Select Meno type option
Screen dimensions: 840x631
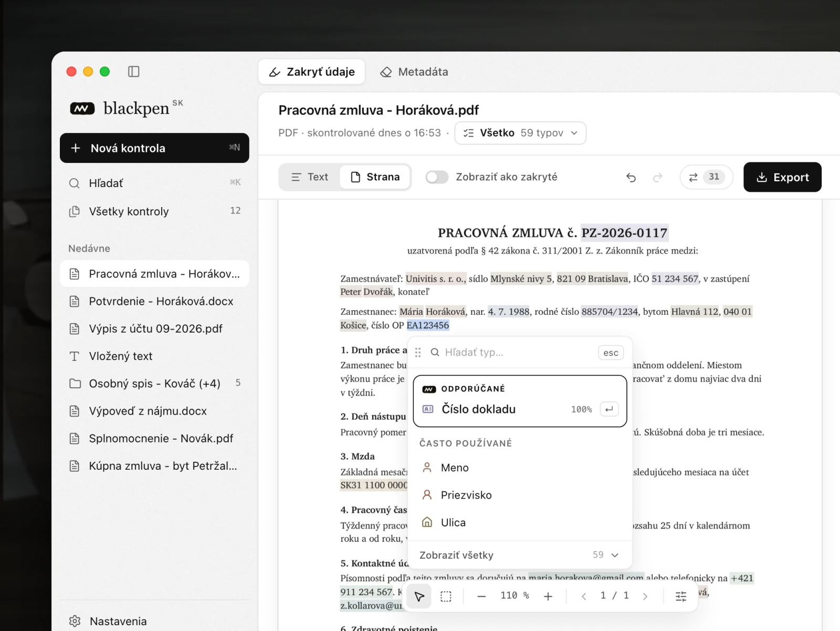click(520, 468)
